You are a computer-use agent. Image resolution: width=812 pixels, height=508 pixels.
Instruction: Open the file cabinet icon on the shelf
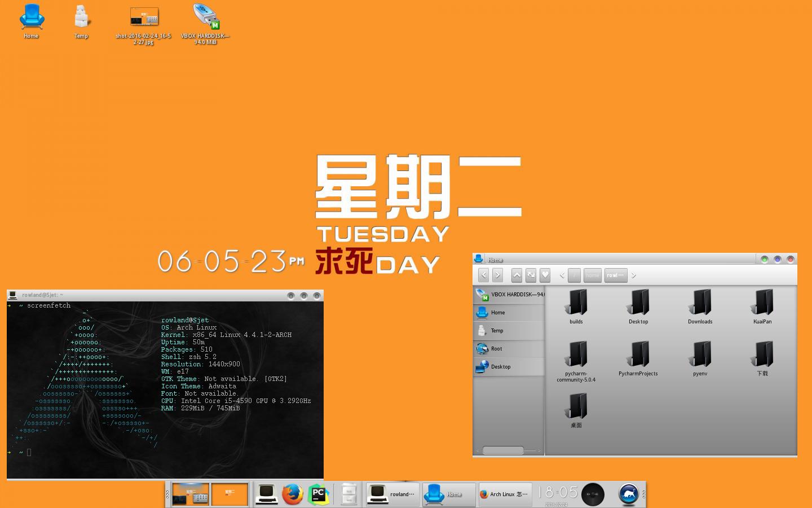[x=349, y=494]
